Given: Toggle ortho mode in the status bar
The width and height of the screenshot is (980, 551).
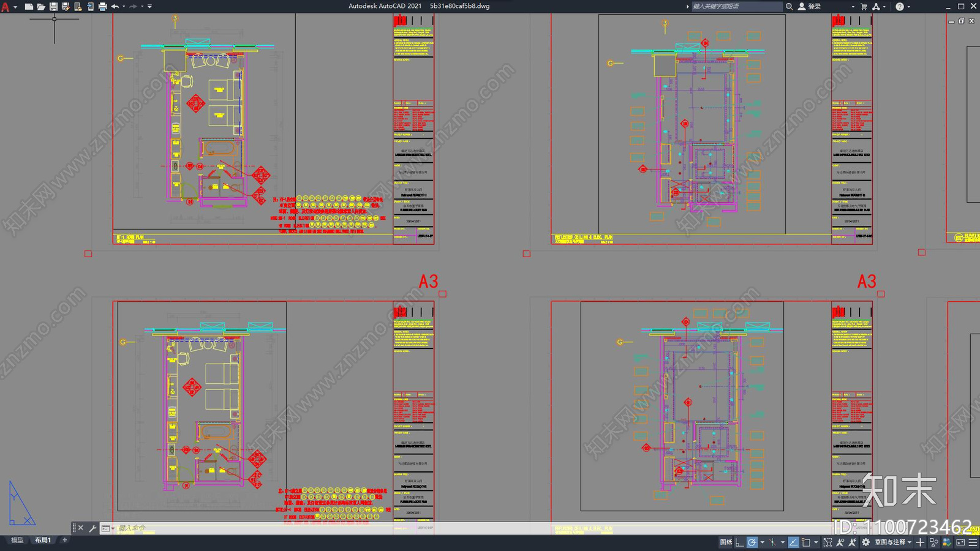Looking at the screenshot, I should point(740,542).
